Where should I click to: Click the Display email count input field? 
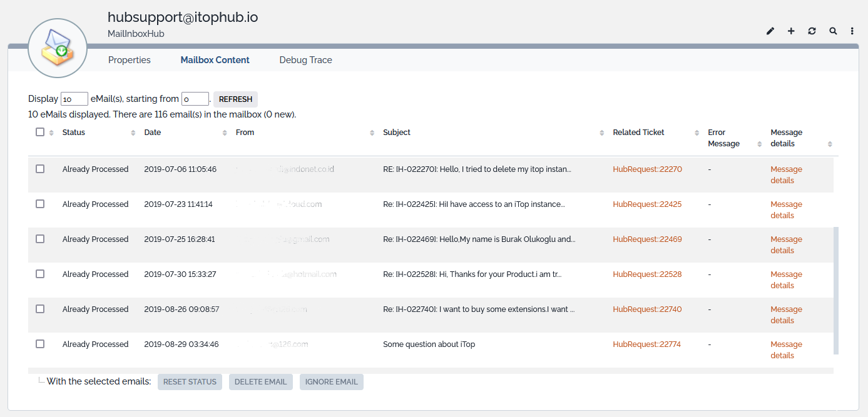74,99
